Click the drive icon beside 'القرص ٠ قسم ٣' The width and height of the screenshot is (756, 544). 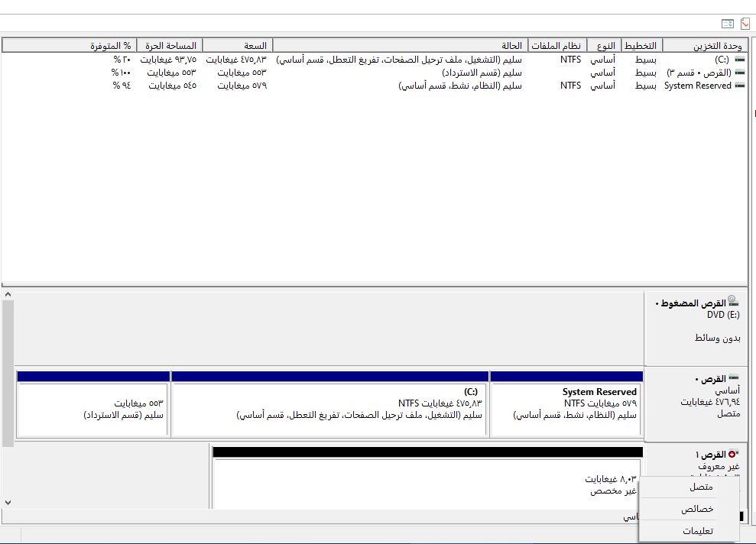point(739,73)
